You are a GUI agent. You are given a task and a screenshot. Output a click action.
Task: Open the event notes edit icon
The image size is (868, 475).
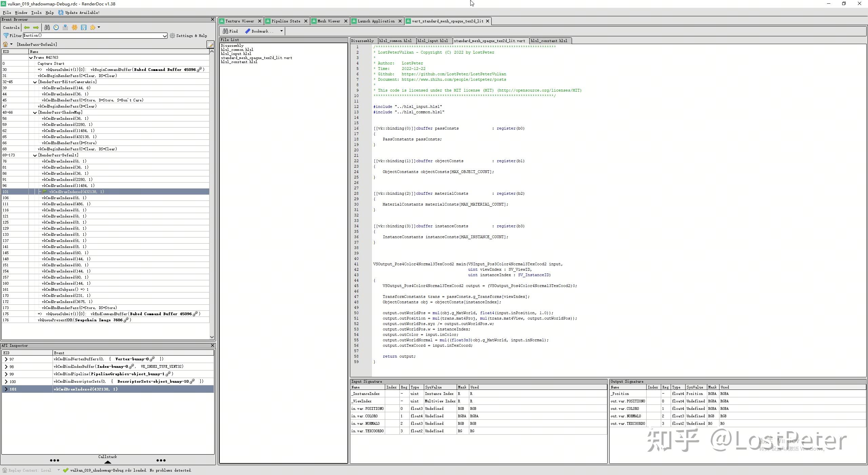click(x=210, y=44)
